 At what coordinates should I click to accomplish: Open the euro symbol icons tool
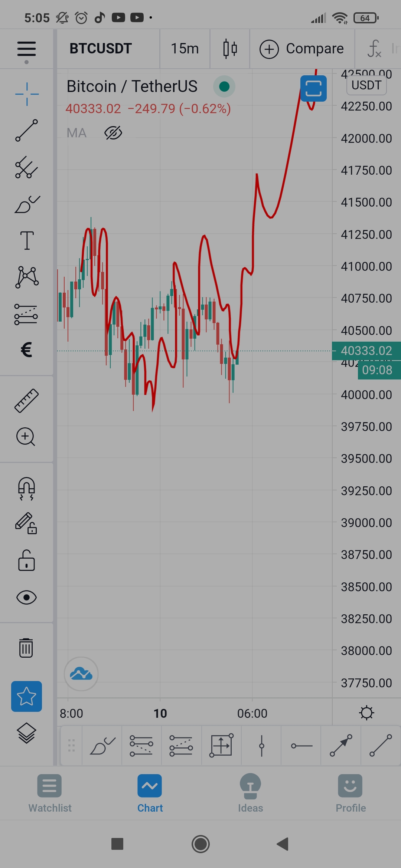[x=26, y=349]
